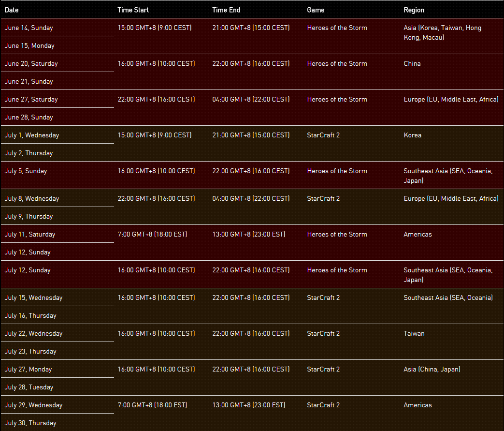Click the Europe region in the July 8 row
This screenshot has height=431, width=504.
pyautogui.click(x=451, y=199)
